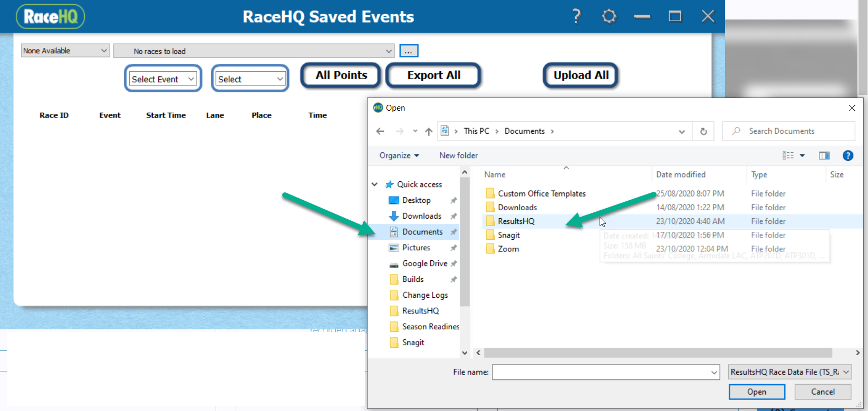868x411 pixels.
Task: Go forward in the Open dialog
Action: tap(400, 131)
